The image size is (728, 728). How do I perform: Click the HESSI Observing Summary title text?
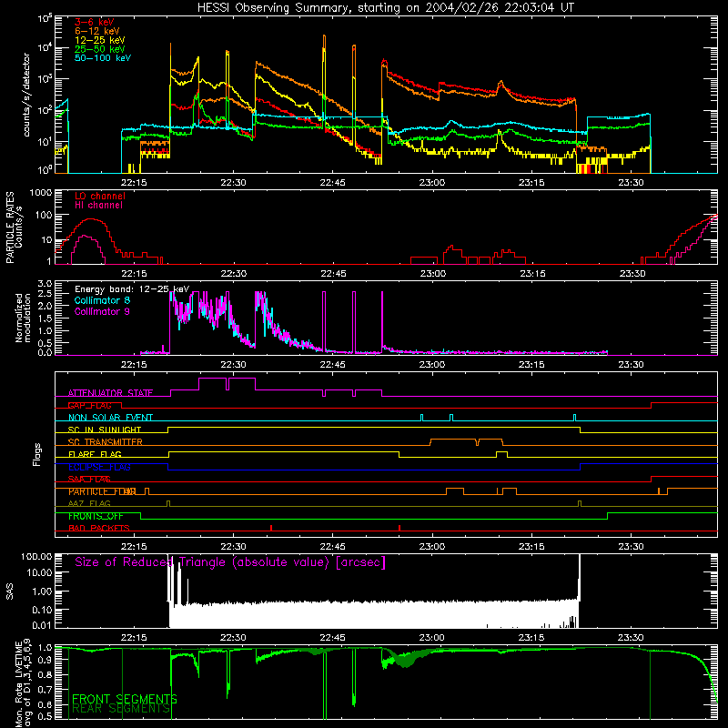pos(386,8)
